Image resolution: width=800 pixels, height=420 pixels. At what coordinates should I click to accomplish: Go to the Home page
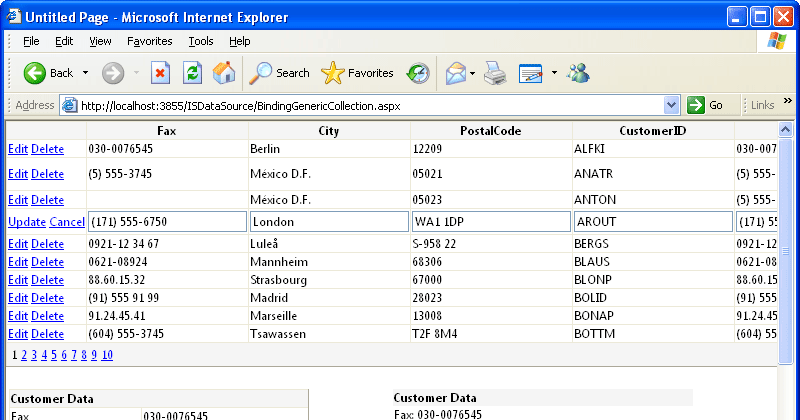coord(224,73)
